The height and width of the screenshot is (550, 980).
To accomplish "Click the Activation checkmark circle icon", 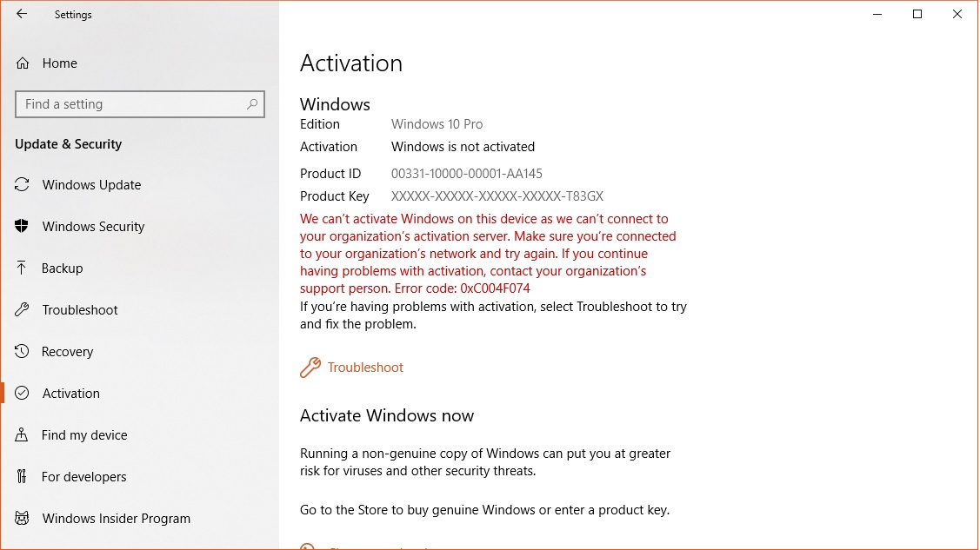I will (x=22, y=393).
